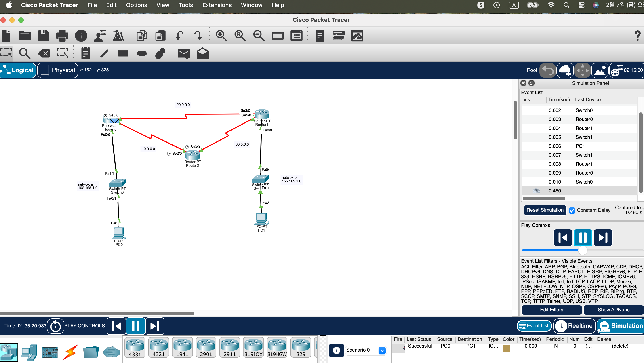Screen dimensions: 644x363
Task: Toggle event visibility eye at 0.460
Action: click(536, 191)
